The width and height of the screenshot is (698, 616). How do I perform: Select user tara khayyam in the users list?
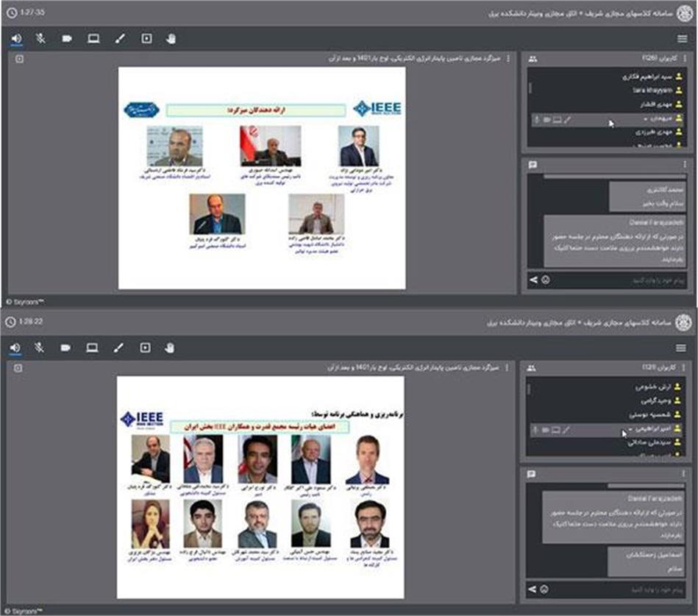[651, 90]
